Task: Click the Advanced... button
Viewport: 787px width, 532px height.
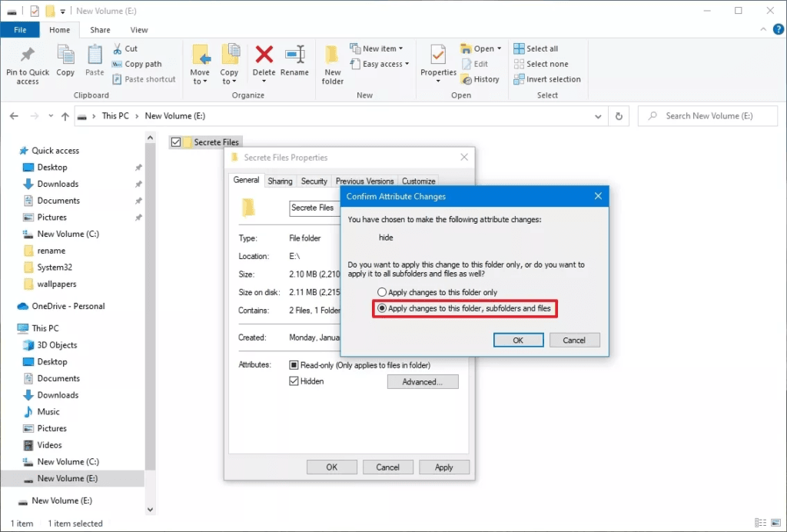Action: tap(423, 382)
